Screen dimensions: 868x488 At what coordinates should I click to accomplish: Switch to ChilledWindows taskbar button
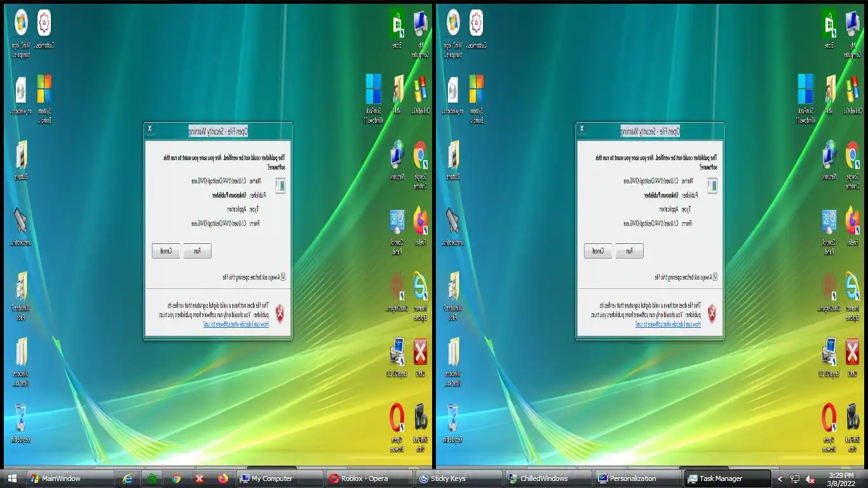point(548,478)
